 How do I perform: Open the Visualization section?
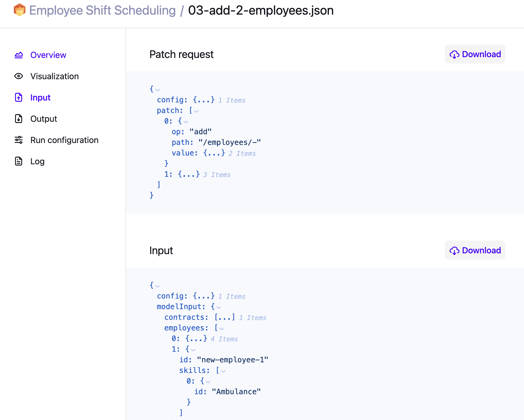click(54, 76)
